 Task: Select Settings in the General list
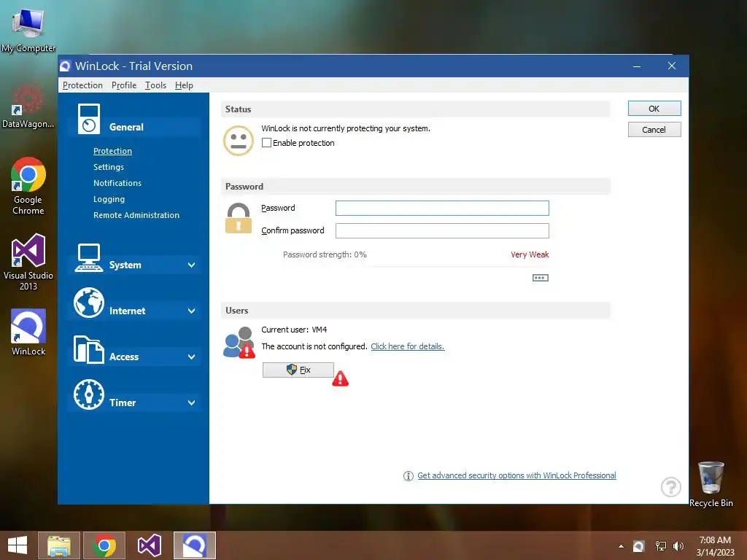[x=109, y=167]
